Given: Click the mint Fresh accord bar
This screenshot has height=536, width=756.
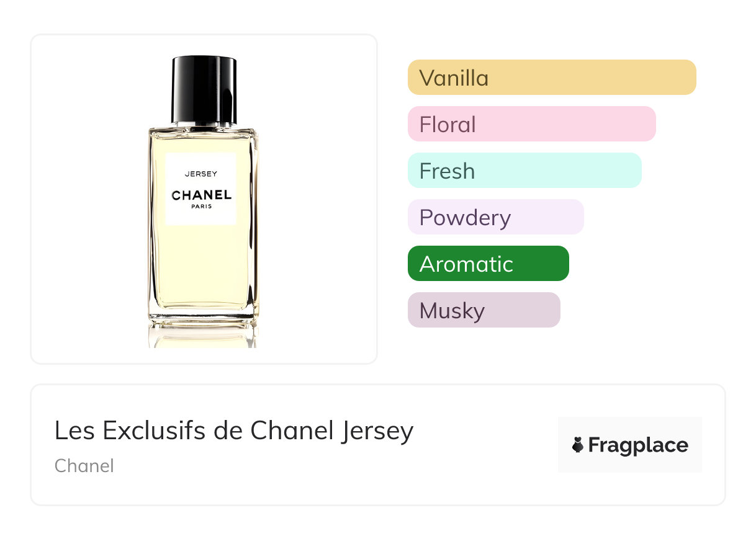Looking at the screenshot, I should (524, 171).
